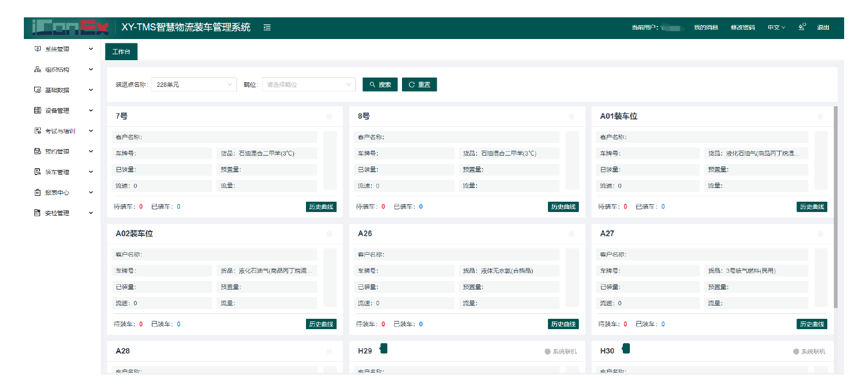Viewport: 868px width, 392px height.
Task: Expand the 系统管理 menu chevron
Action: [x=91, y=49]
